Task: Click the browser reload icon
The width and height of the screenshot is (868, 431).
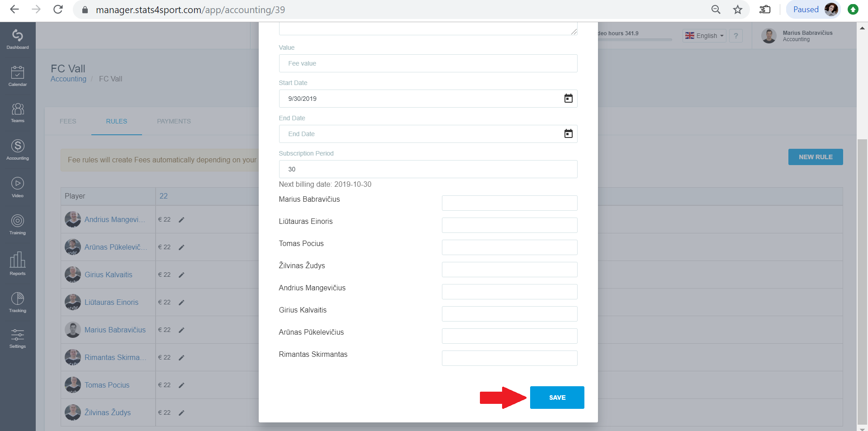Action: 58,9
